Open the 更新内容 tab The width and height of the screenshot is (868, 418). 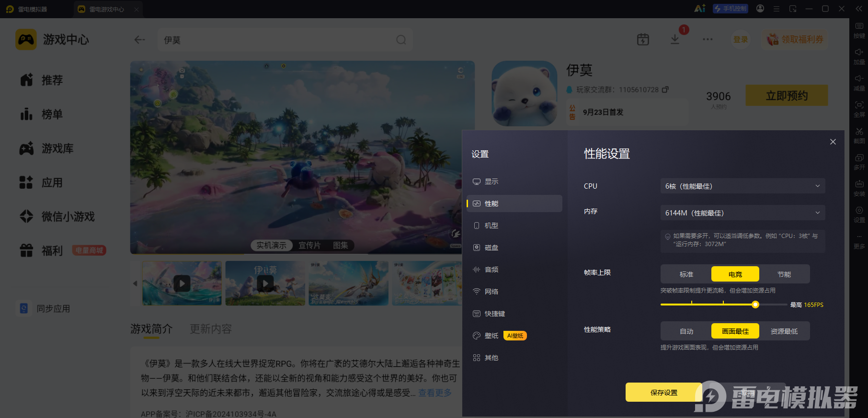coord(211,329)
